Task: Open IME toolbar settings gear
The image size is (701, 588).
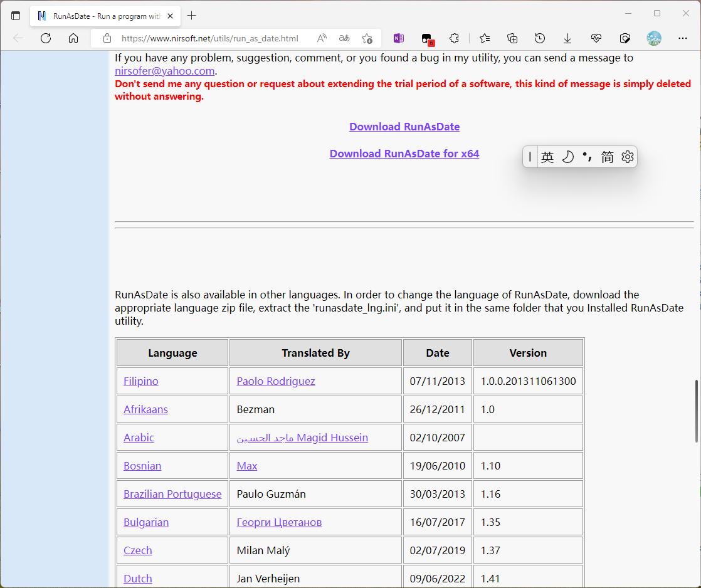Action: point(628,157)
